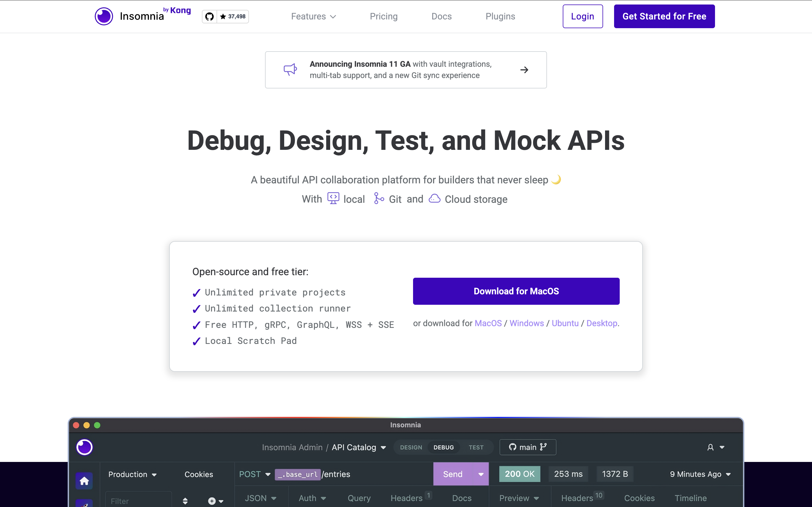Click Download for MacOS button

tap(516, 291)
